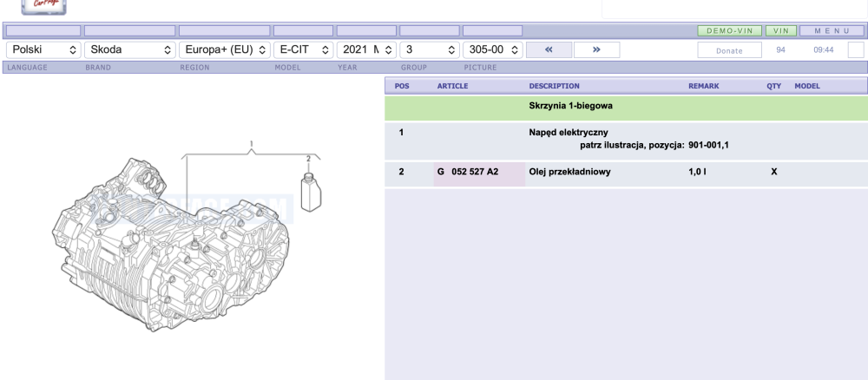Select the 'Olej przekładniowy' description

click(569, 172)
